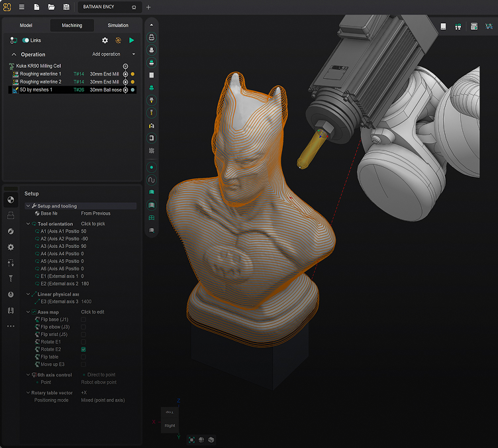Enable the Flip elbow (J3) checkbox
The image size is (498, 448).
pos(83,327)
